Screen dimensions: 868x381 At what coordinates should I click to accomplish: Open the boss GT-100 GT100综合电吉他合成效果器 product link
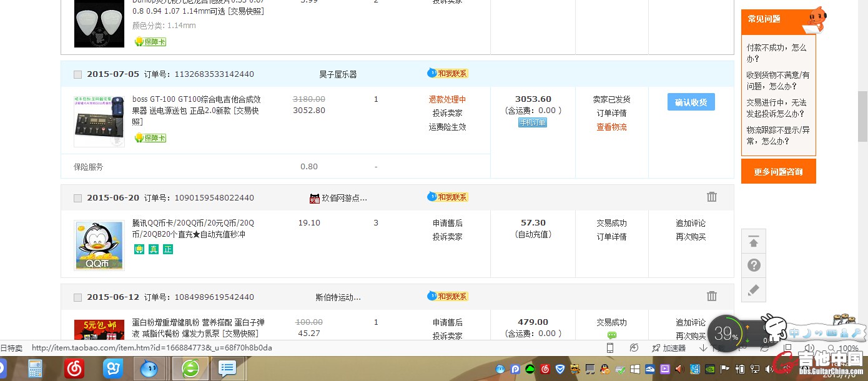pyautogui.click(x=197, y=111)
